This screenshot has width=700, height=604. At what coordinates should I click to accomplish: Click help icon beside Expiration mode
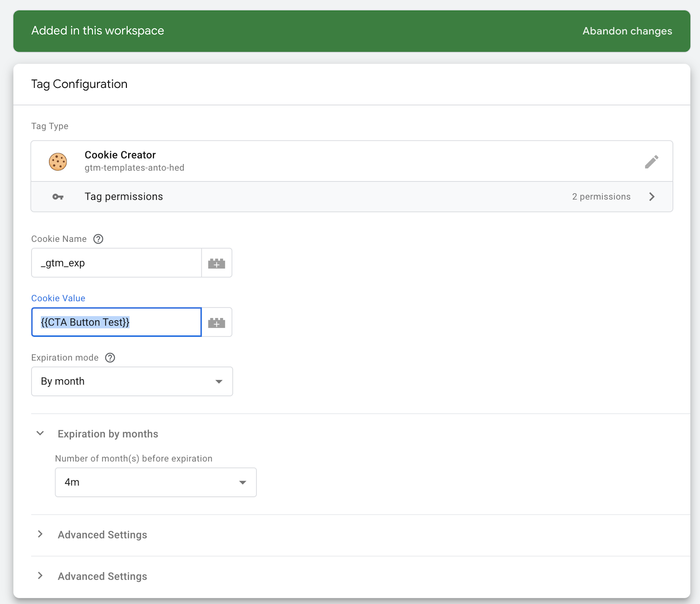pos(110,358)
